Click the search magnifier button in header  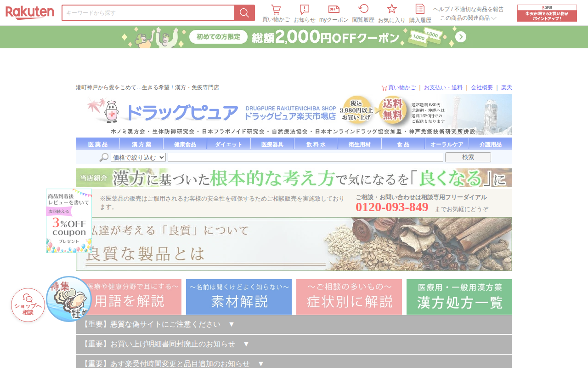tap(244, 13)
